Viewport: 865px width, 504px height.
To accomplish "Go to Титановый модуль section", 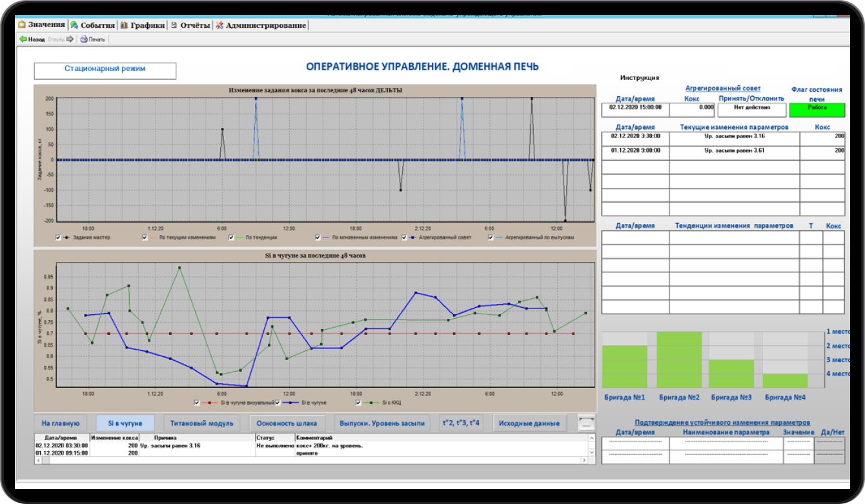I will [201, 423].
